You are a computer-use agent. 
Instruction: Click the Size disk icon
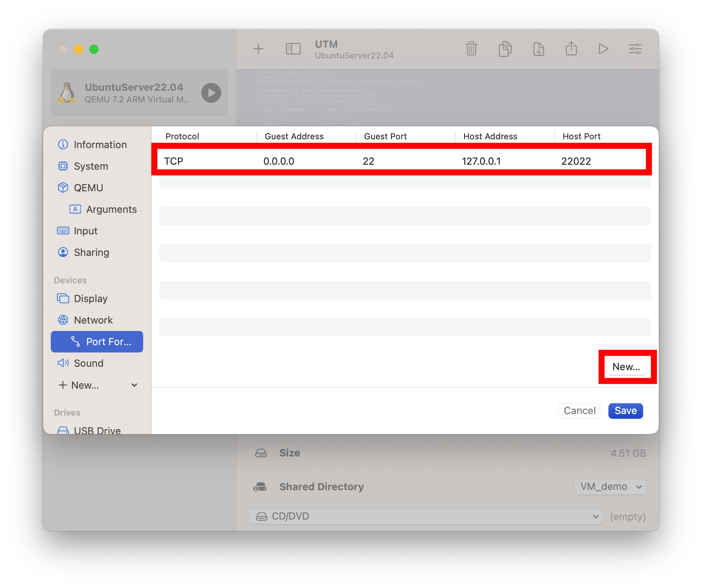tap(261, 453)
